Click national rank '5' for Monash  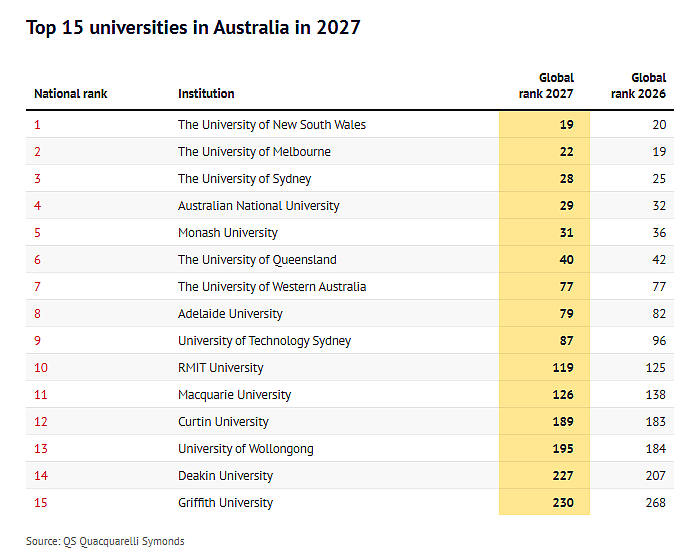(x=37, y=233)
